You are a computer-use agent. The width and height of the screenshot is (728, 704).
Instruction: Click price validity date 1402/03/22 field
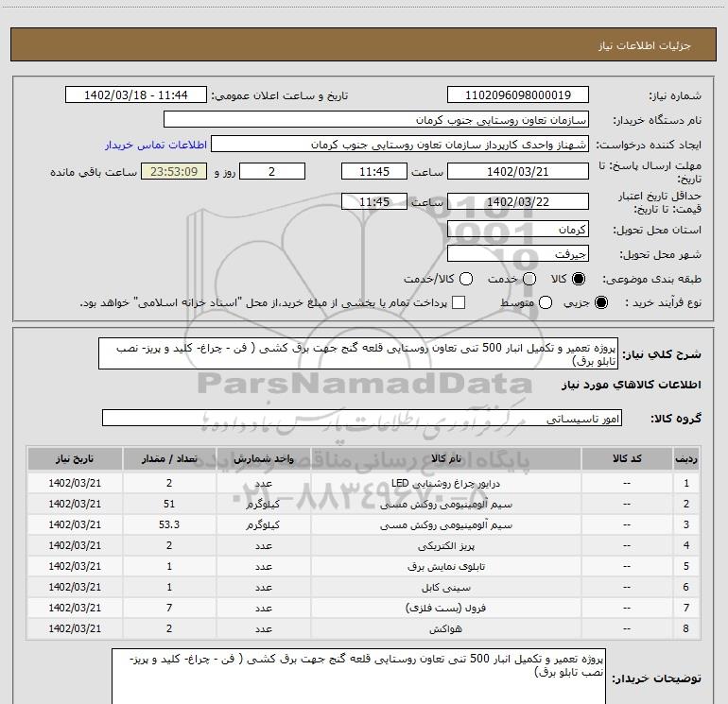point(518,201)
